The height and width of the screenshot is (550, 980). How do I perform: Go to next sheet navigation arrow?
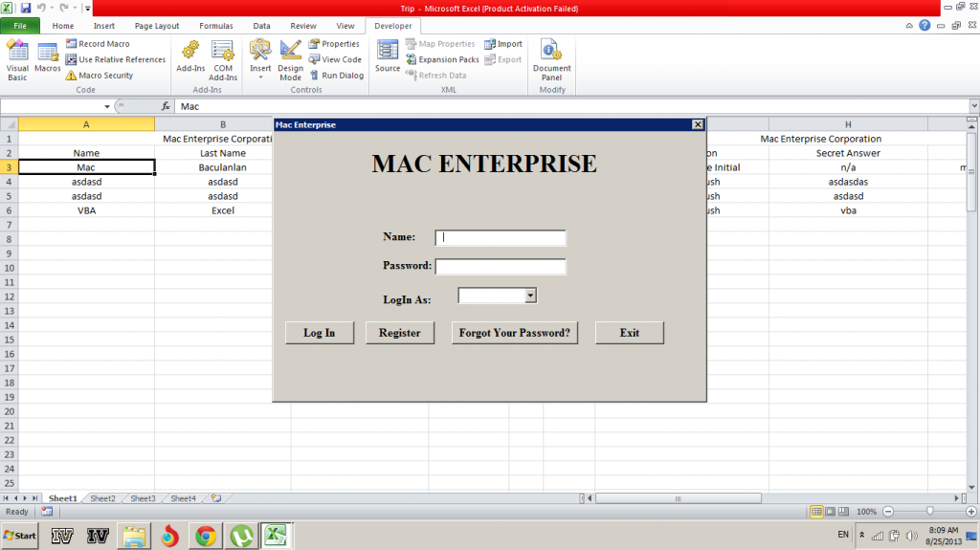pos(25,498)
